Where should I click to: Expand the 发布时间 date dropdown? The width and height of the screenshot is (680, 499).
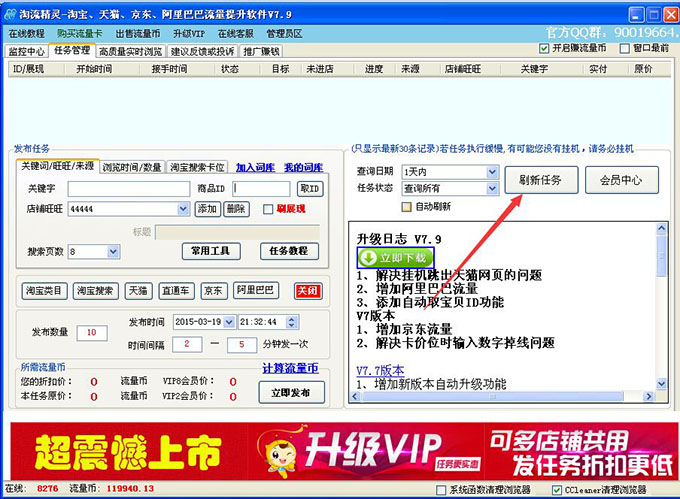(229, 322)
